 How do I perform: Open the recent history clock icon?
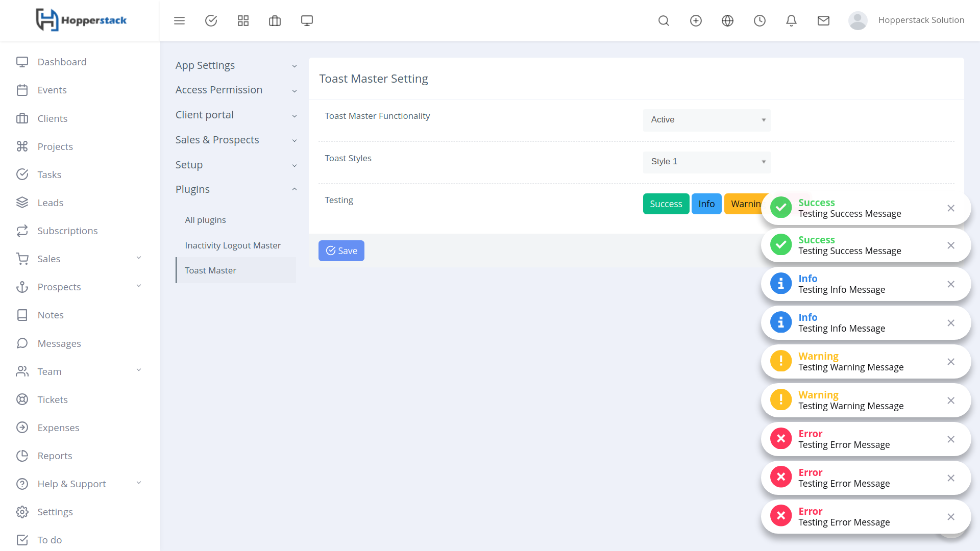759,20
